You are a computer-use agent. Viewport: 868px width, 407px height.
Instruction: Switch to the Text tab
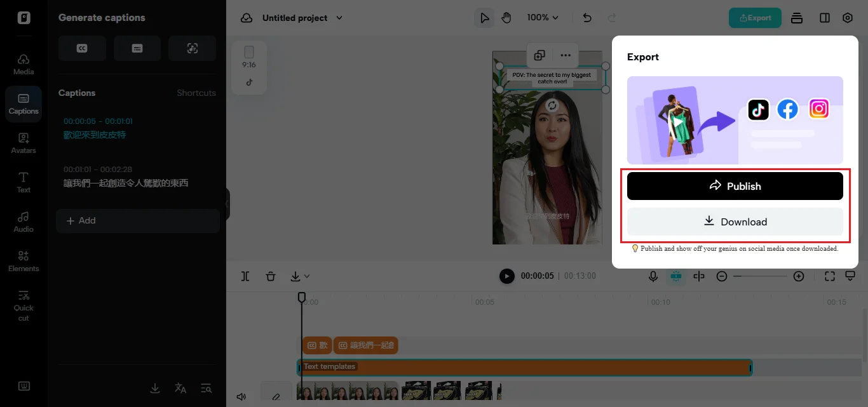point(24,182)
